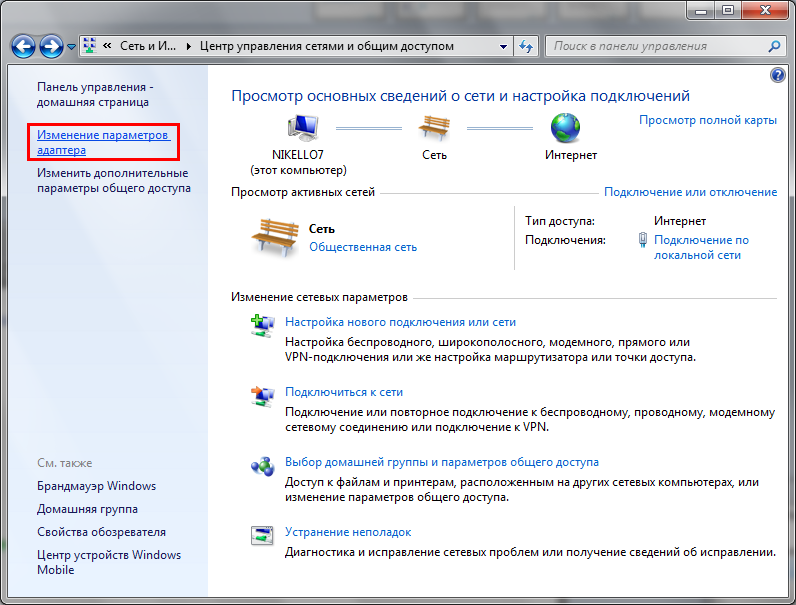
Task: Click the homegroup spheres icon
Action: [262, 466]
